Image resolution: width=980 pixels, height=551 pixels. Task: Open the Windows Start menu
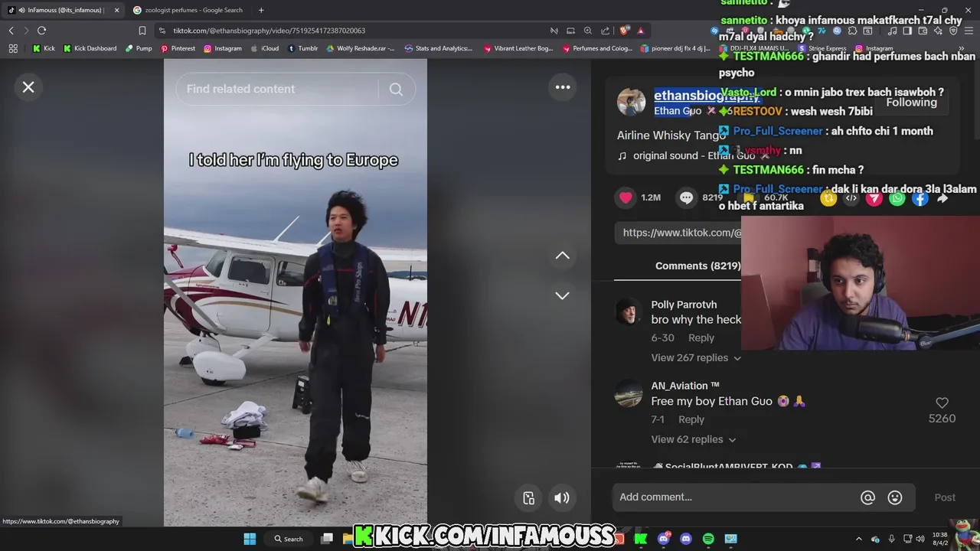(x=250, y=539)
